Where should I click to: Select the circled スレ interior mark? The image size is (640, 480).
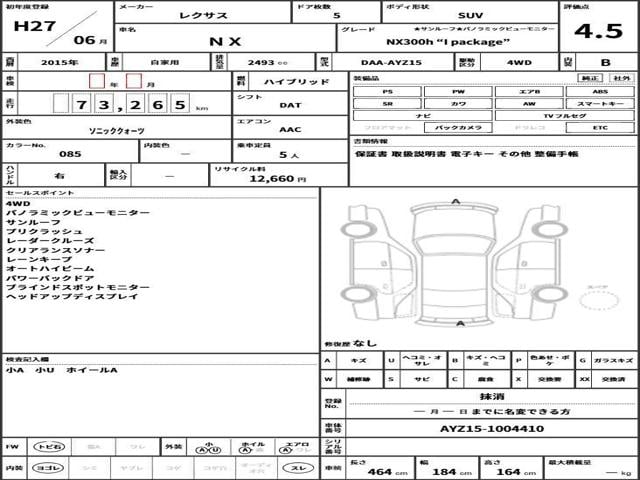pos(299,467)
